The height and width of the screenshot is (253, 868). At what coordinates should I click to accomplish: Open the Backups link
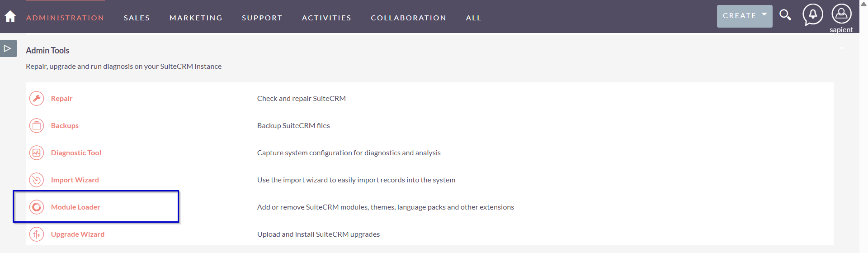(x=65, y=125)
